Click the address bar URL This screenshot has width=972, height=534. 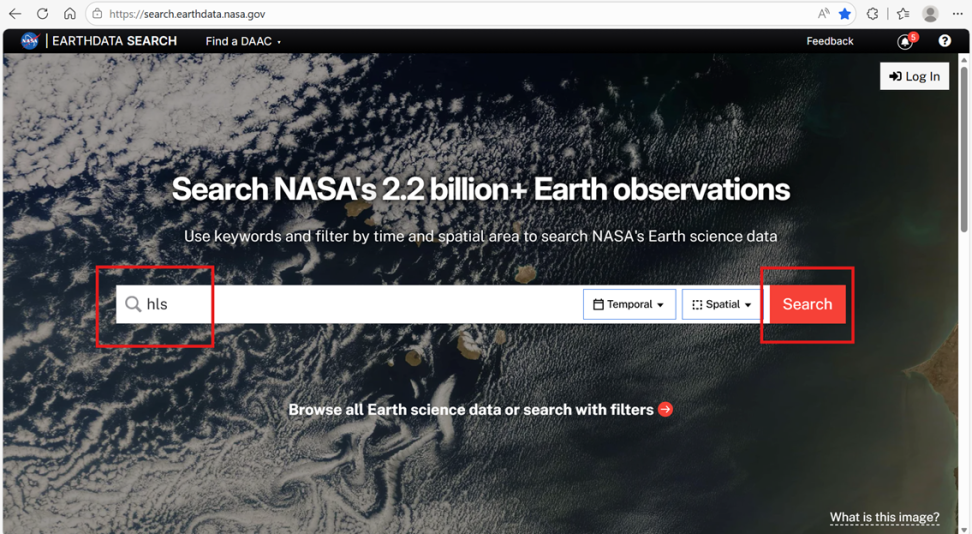pos(187,14)
